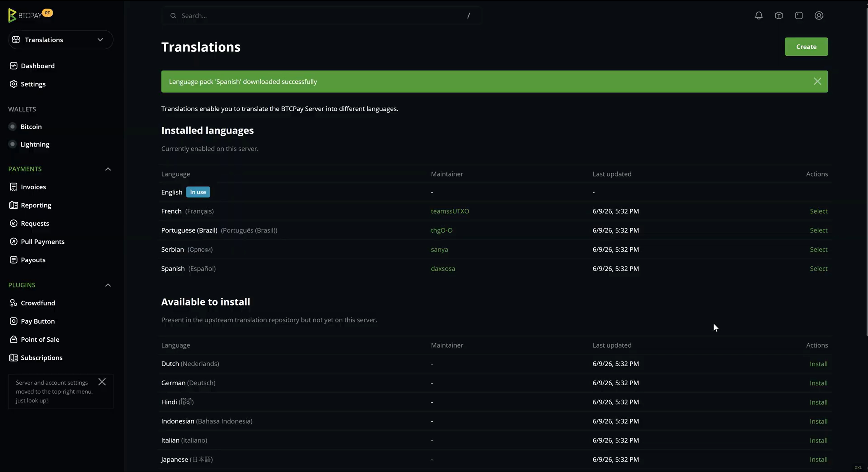Close the settings-moved sidebar notice
Viewport: 868px width, 472px height.
point(102,381)
